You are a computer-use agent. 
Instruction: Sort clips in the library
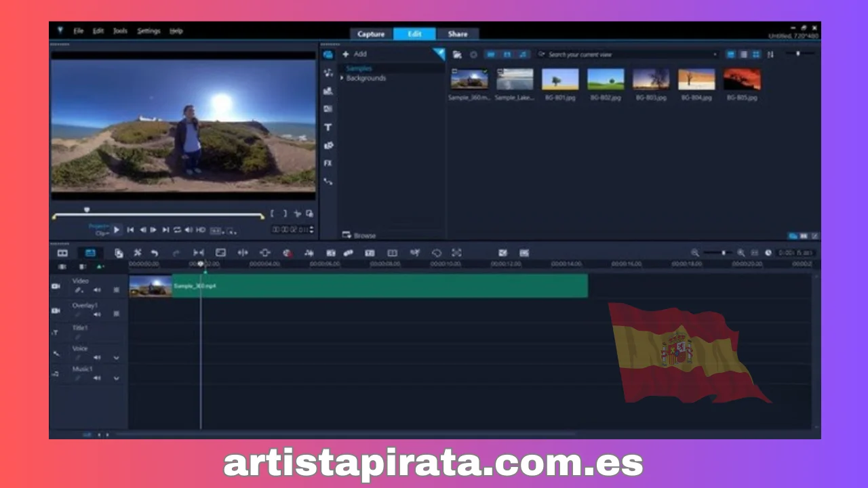[770, 54]
